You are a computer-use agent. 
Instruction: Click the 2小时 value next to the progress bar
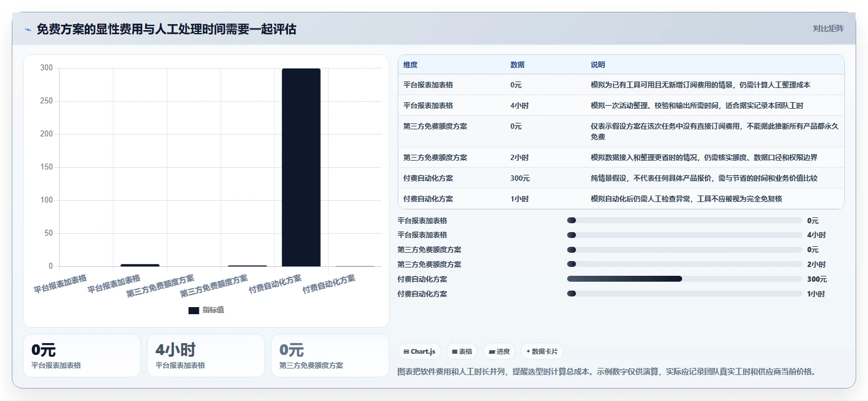[x=817, y=265]
